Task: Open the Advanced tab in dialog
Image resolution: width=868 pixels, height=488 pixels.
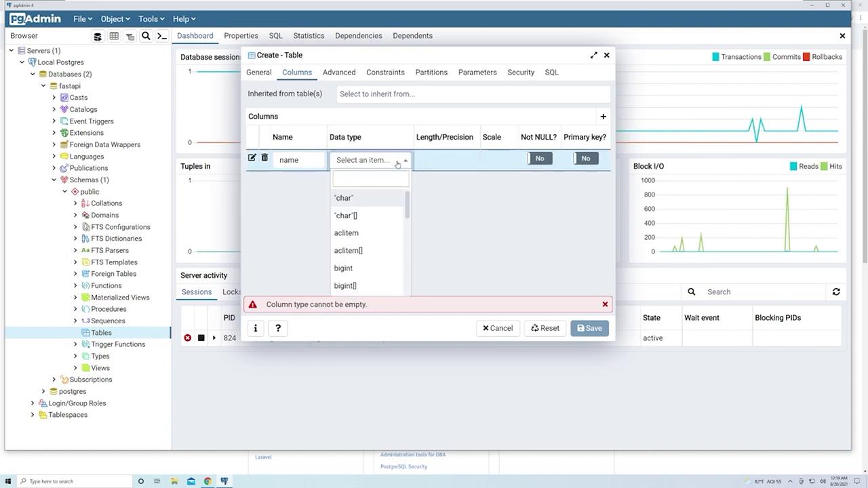Action: point(339,73)
